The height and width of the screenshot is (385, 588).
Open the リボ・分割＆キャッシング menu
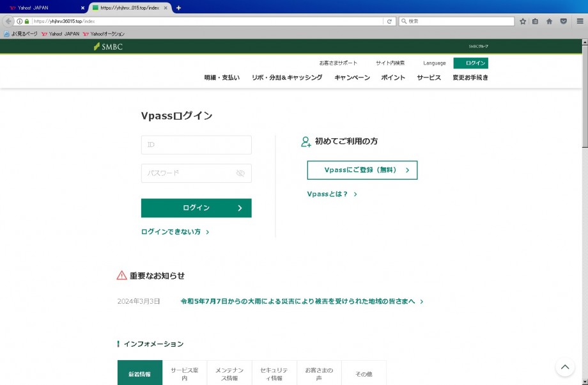pos(287,77)
